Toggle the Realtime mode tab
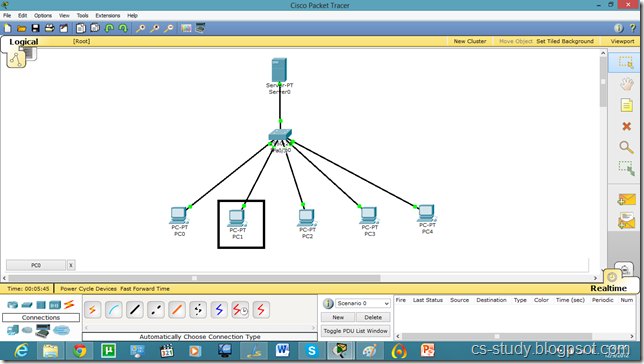 608,288
